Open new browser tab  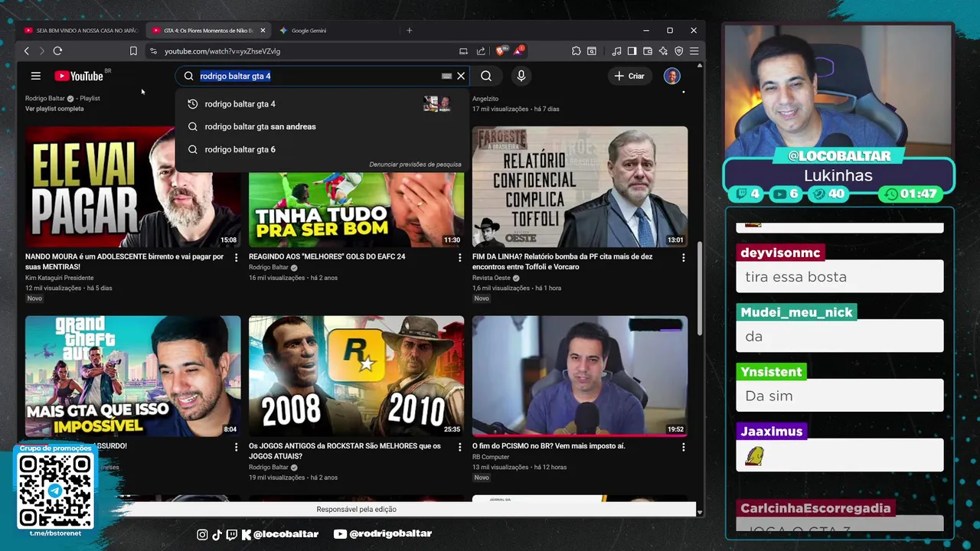410,31
